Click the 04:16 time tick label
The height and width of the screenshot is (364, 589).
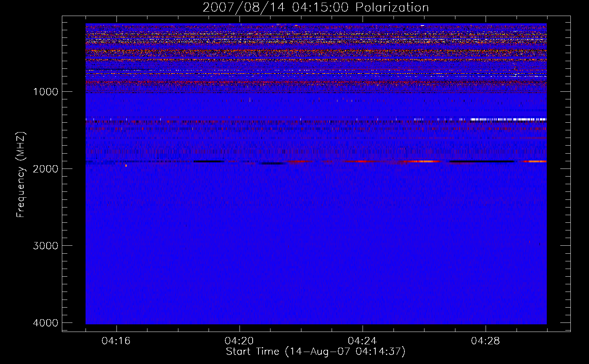116,341
